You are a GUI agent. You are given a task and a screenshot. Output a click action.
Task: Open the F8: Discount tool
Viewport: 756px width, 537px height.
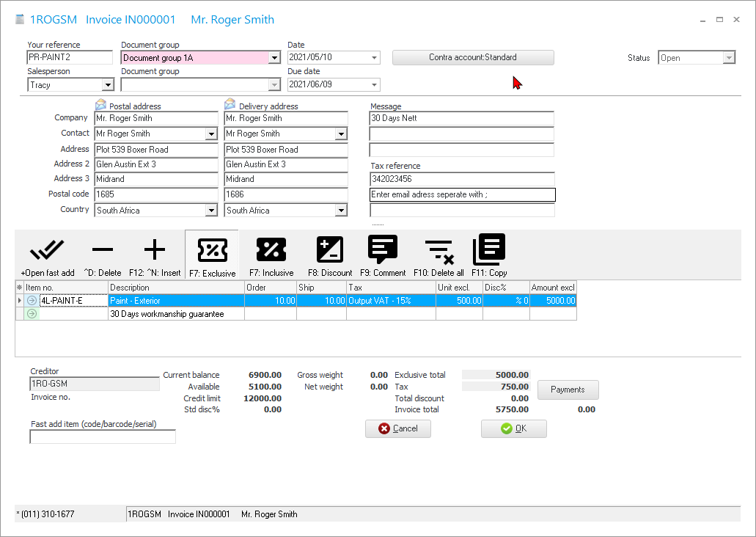click(330, 251)
